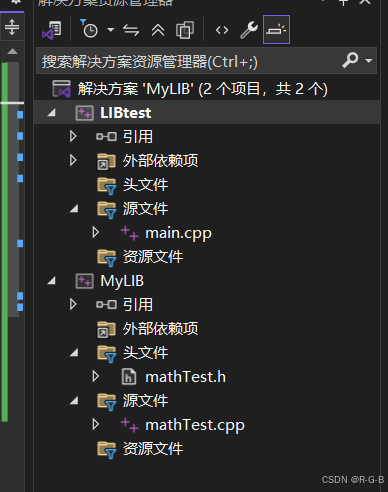
Task: Select the LIBtest project
Action: tap(126, 113)
